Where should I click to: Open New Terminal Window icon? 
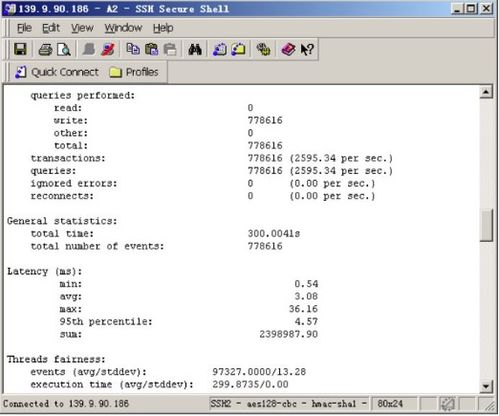tap(220, 49)
